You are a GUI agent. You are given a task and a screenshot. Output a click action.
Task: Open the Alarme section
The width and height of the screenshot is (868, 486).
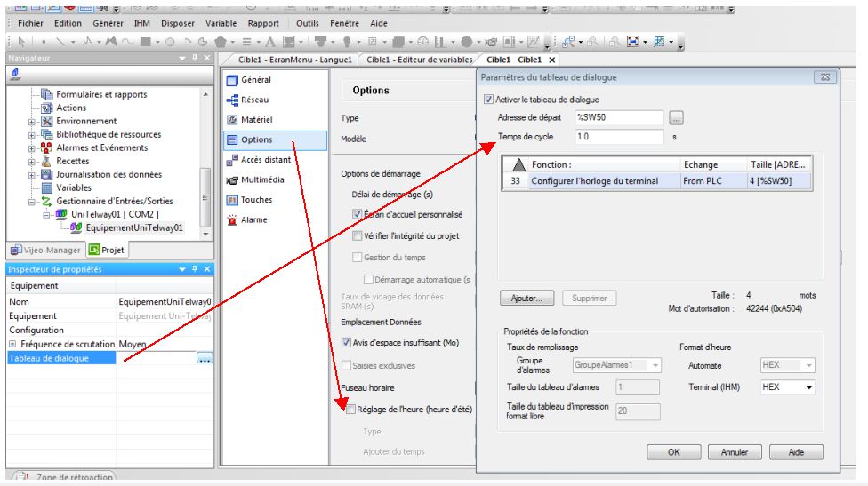[x=255, y=219]
